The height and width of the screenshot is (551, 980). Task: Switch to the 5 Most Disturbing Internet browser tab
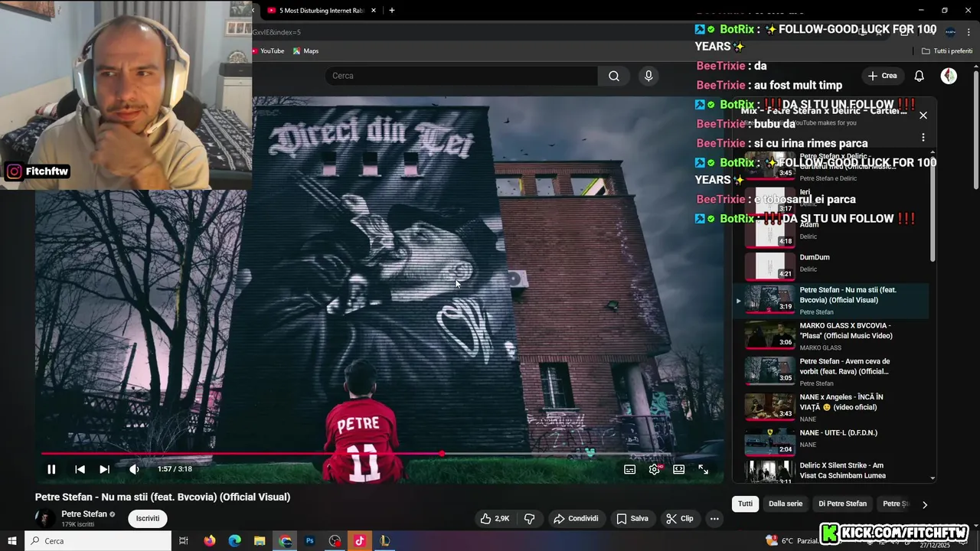coord(320,11)
